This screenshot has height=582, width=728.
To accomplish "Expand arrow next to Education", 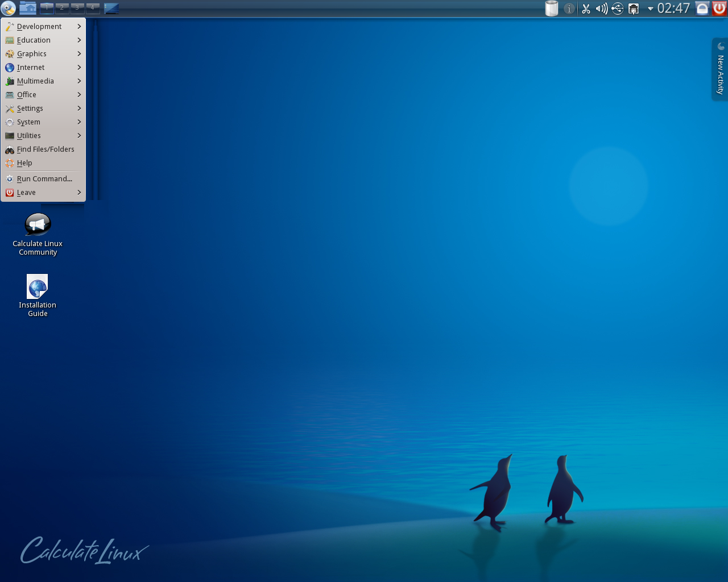I will click(x=79, y=40).
